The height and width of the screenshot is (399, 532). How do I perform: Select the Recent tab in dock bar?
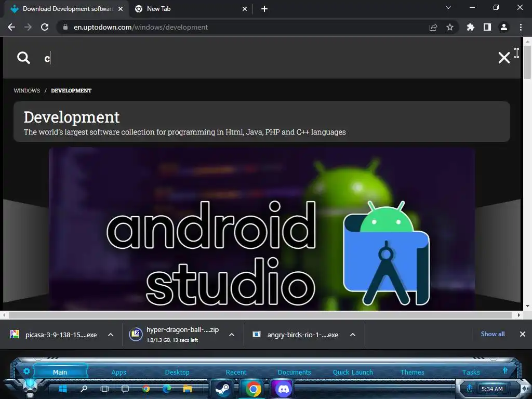[x=236, y=372]
